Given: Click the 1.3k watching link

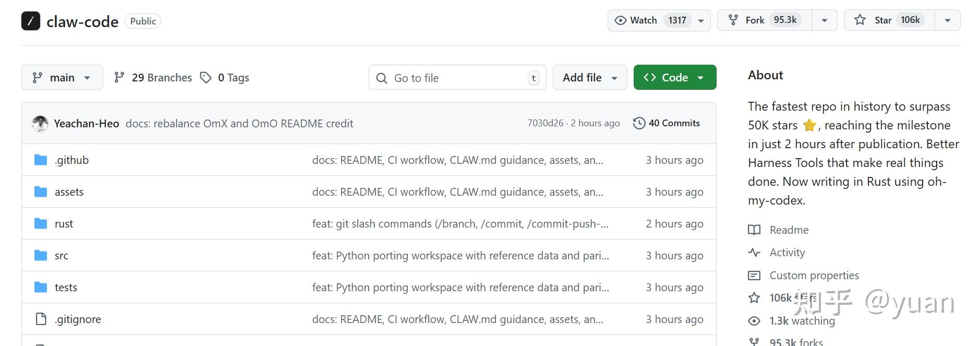Looking at the screenshot, I should click(x=802, y=320).
